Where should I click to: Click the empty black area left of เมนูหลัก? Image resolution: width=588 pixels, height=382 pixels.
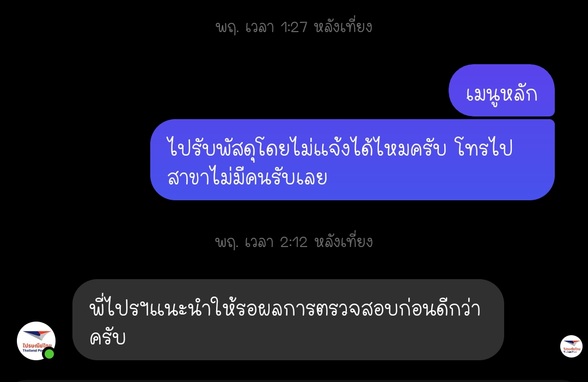[x=225, y=90]
